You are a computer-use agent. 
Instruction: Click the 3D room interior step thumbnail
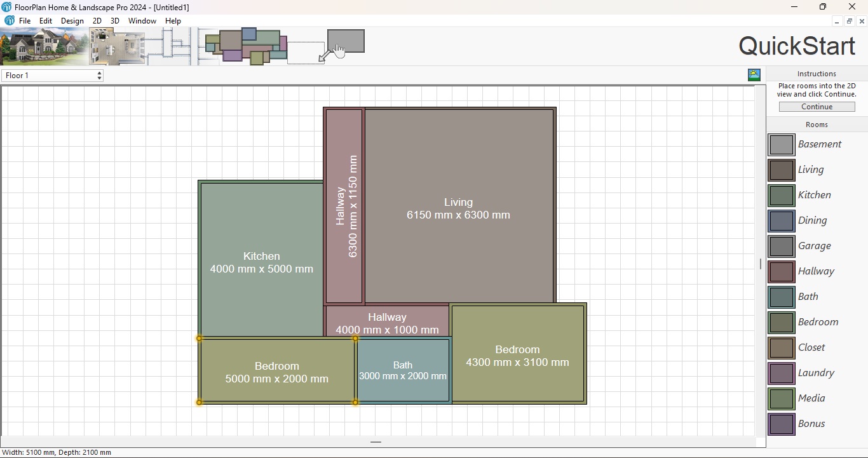[x=116, y=46]
